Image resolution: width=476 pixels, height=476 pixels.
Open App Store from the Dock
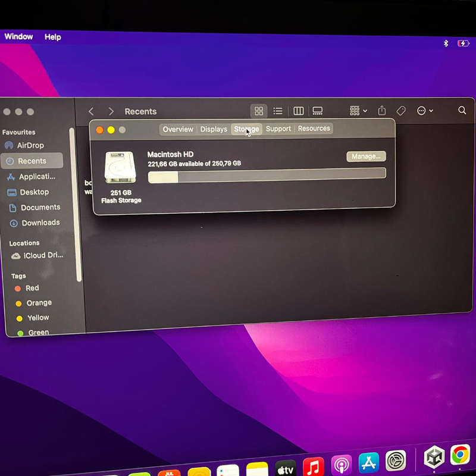(x=369, y=462)
